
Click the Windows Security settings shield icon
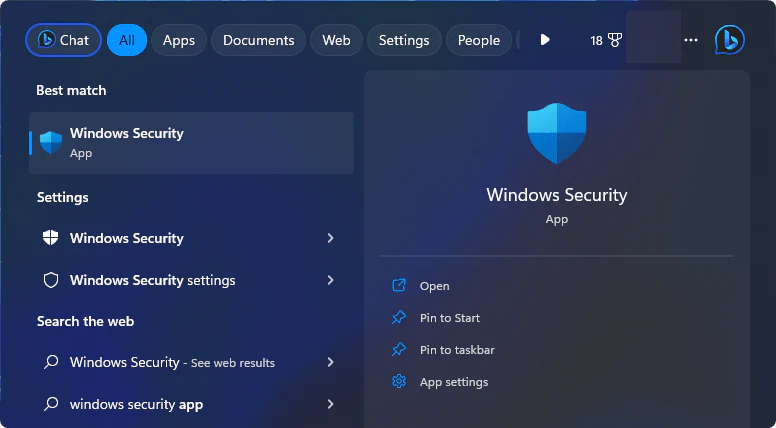pos(51,280)
